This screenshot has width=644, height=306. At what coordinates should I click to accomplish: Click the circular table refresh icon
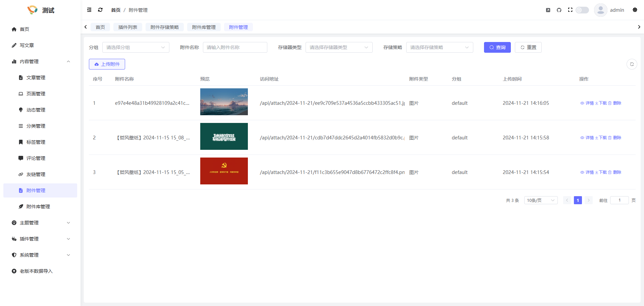click(x=632, y=64)
